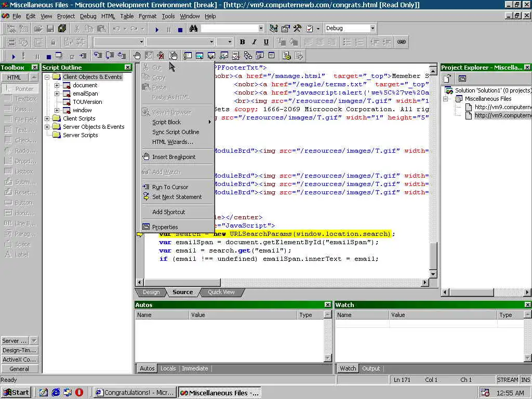This screenshot has height=399, width=532.
Task: Collapse Miscellaneous Files in Project Explorer
Action: point(446,99)
